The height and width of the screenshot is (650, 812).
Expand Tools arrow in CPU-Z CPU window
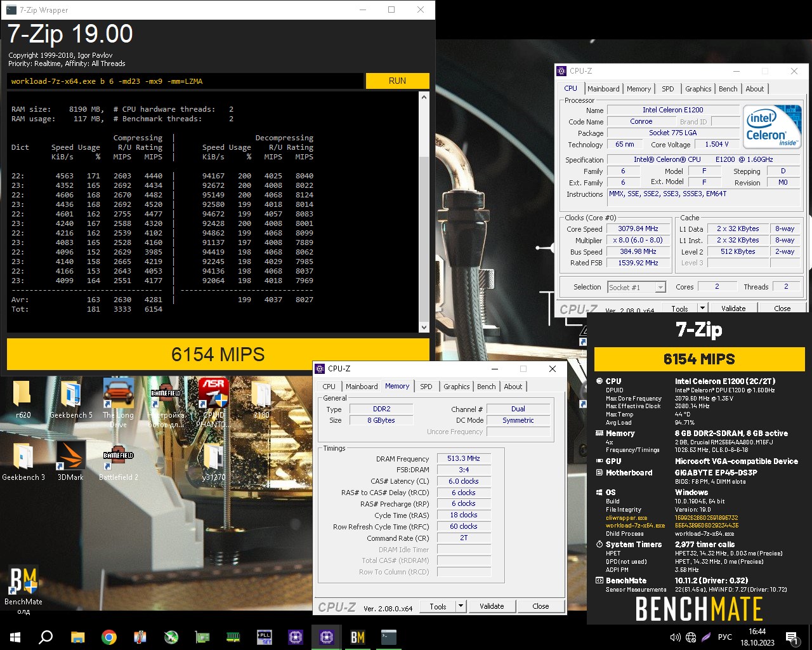[702, 308]
